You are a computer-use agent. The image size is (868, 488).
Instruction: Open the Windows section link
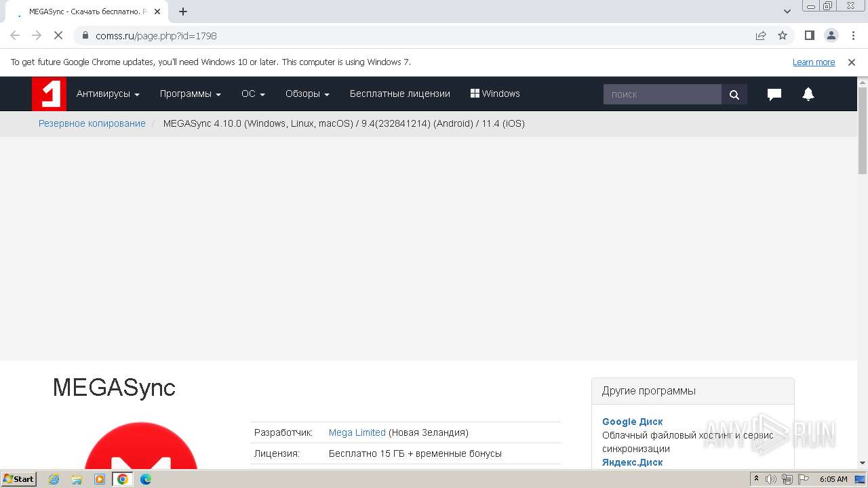tap(495, 94)
